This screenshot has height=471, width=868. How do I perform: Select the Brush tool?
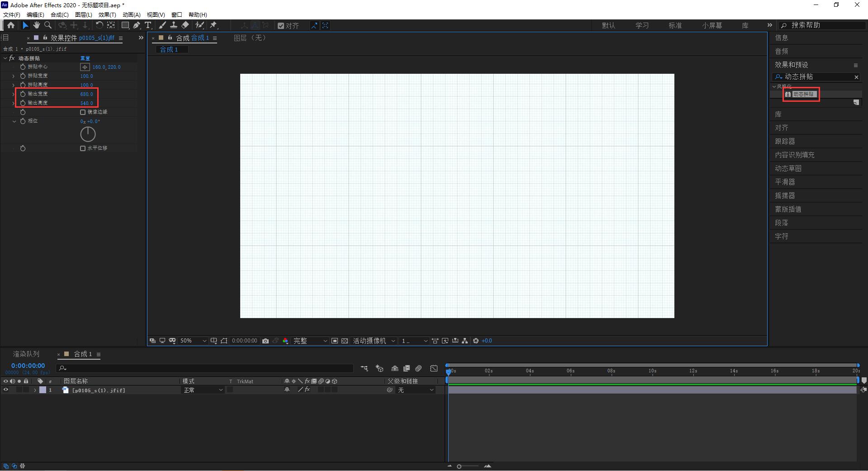pos(162,25)
